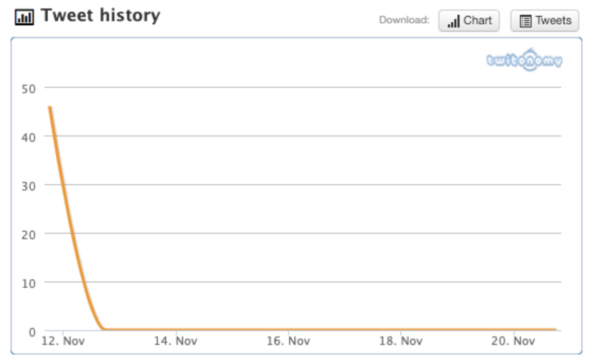Click the 0 label on the y-axis

32,332
